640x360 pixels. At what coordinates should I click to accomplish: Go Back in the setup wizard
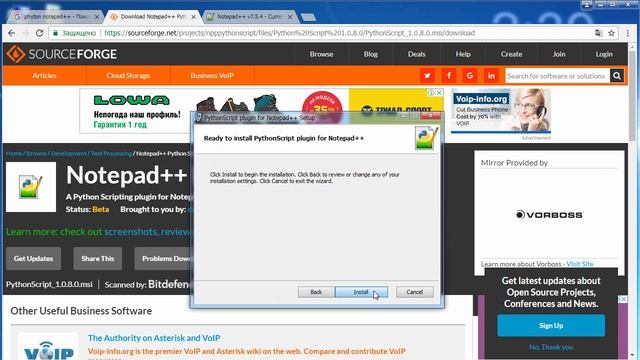point(316,292)
